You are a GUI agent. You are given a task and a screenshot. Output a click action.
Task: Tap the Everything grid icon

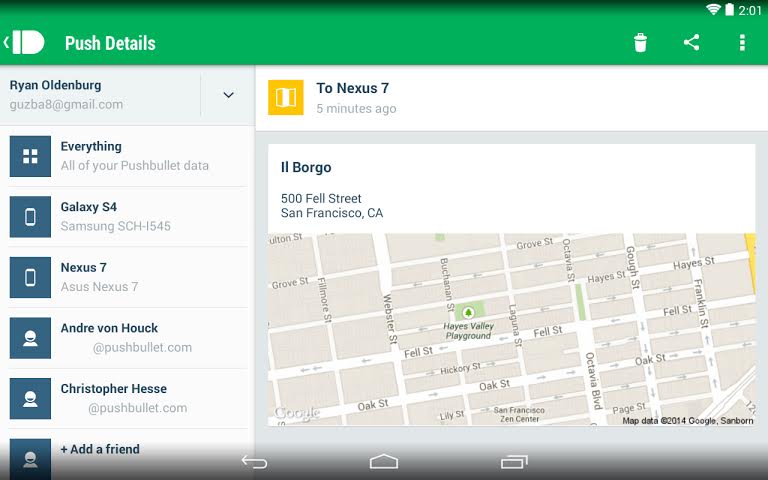[x=30, y=156]
